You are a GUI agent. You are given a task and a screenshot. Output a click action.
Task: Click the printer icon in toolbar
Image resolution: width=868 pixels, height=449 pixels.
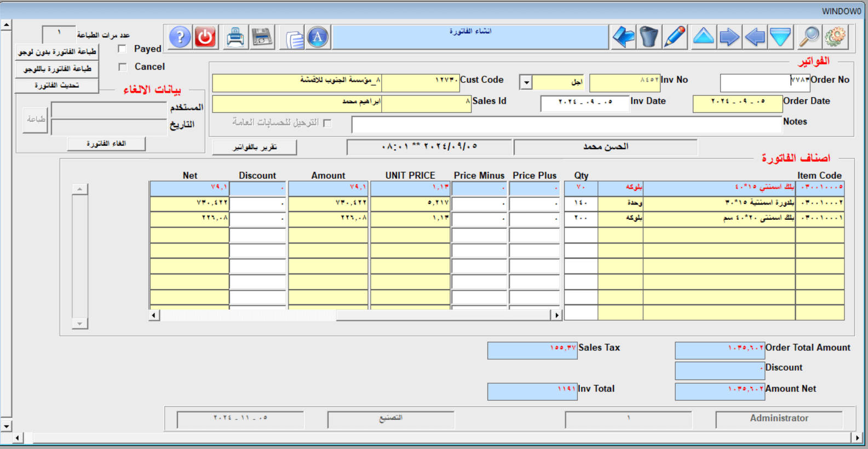pos(235,37)
